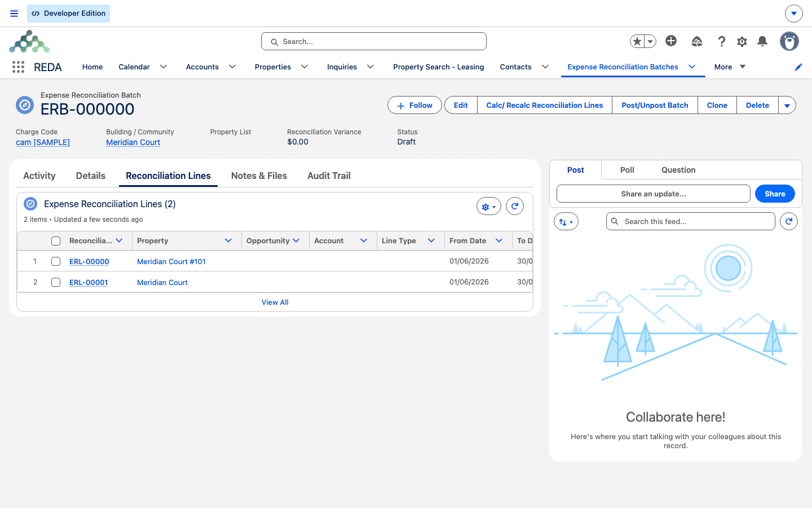Click the Follow button
Screen dimensions: 812x508
click(414, 105)
